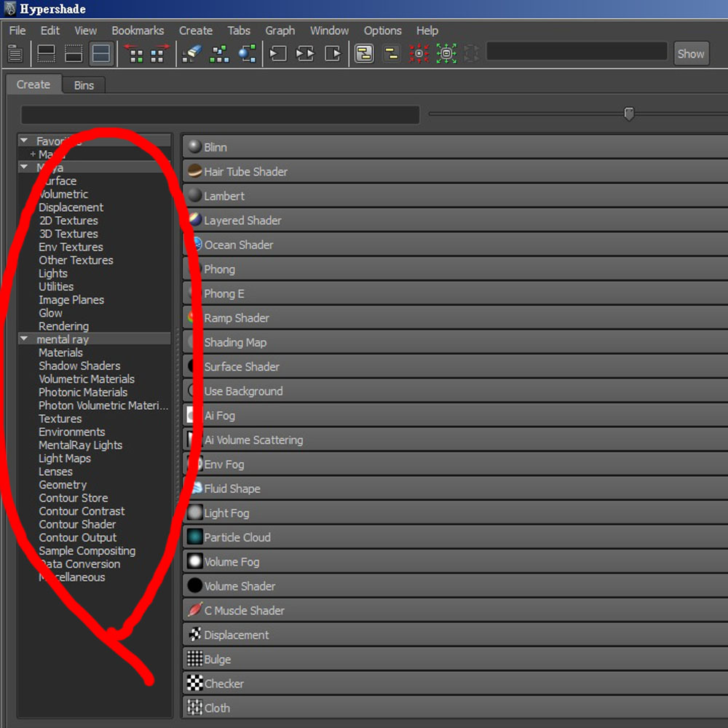Select Image Planes category
The height and width of the screenshot is (728, 728).
click(x=71, y=300)
